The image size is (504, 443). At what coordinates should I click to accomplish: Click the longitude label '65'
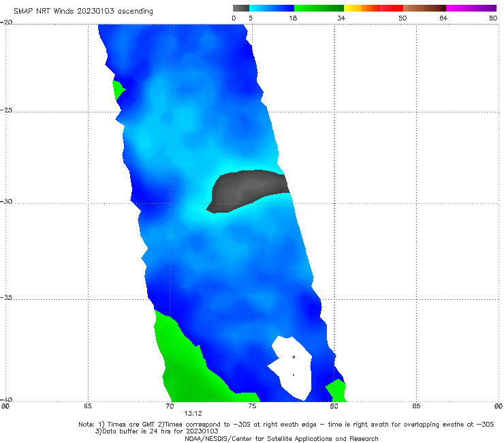[x=88, y=406]
